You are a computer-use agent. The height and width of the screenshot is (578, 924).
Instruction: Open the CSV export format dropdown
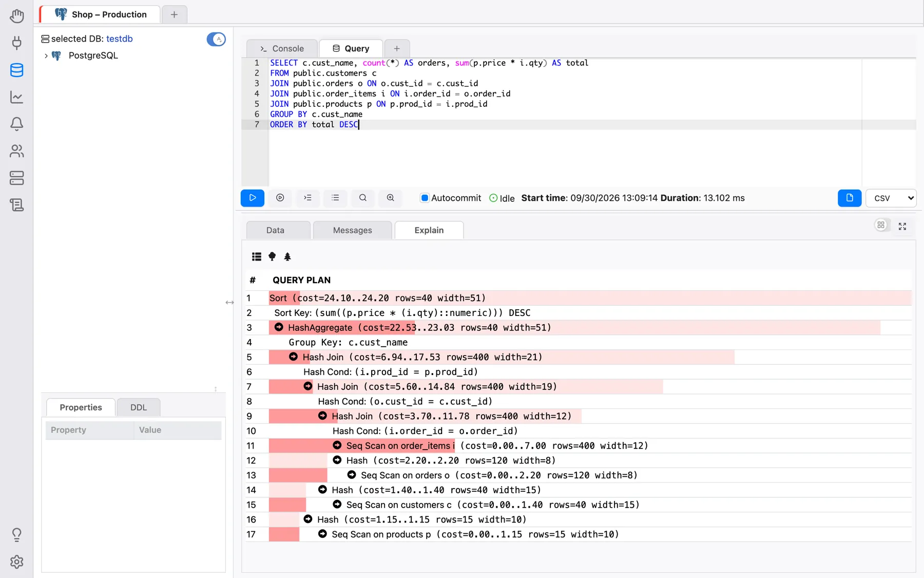point(891,198)
